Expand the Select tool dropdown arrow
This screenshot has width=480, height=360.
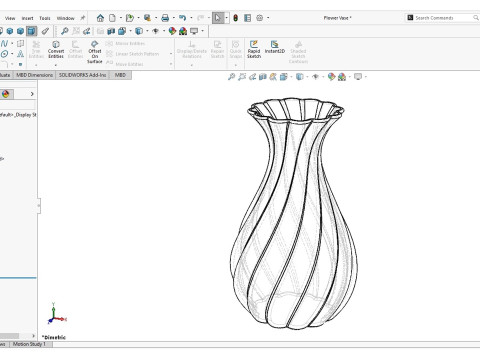point(227,18)
